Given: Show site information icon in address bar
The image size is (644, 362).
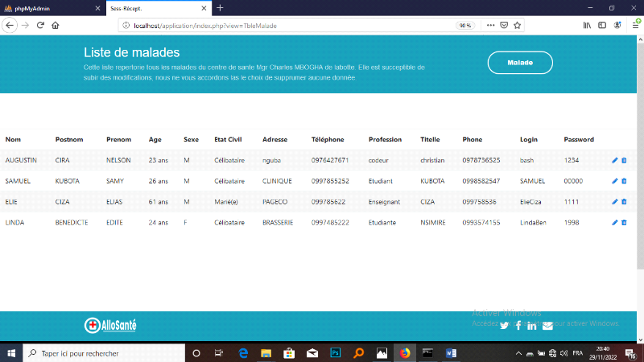Looking at the screenshot, I should [126, 26].
